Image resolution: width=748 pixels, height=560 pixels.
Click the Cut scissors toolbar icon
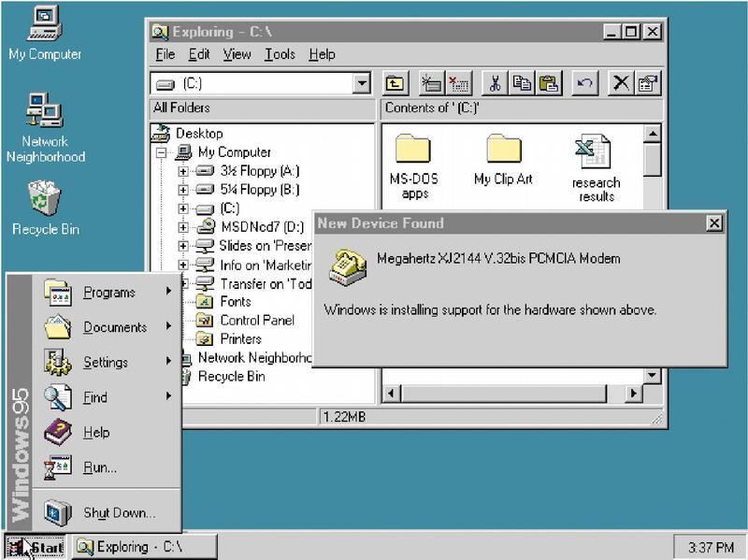coord(496,83)
